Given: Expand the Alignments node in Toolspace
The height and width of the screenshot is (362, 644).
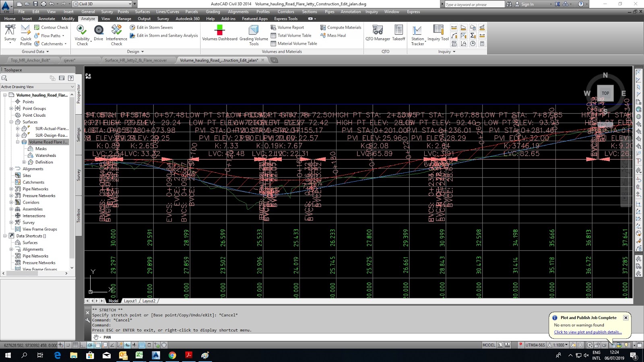Looking at the screenshot, I should (x=11, y=169).
